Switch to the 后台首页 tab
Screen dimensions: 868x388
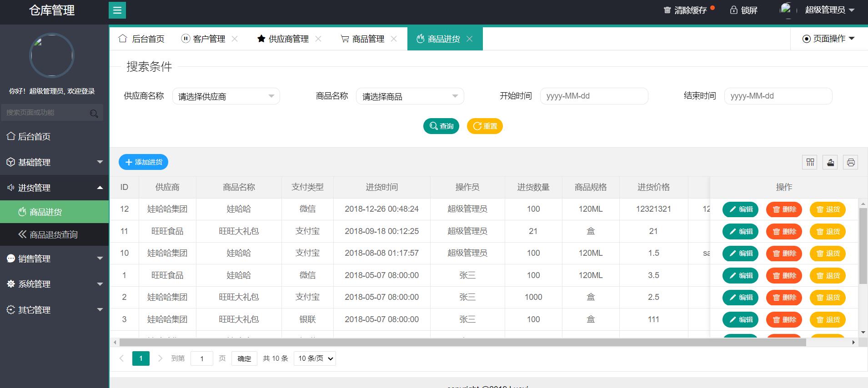click(x=141, y=39)
